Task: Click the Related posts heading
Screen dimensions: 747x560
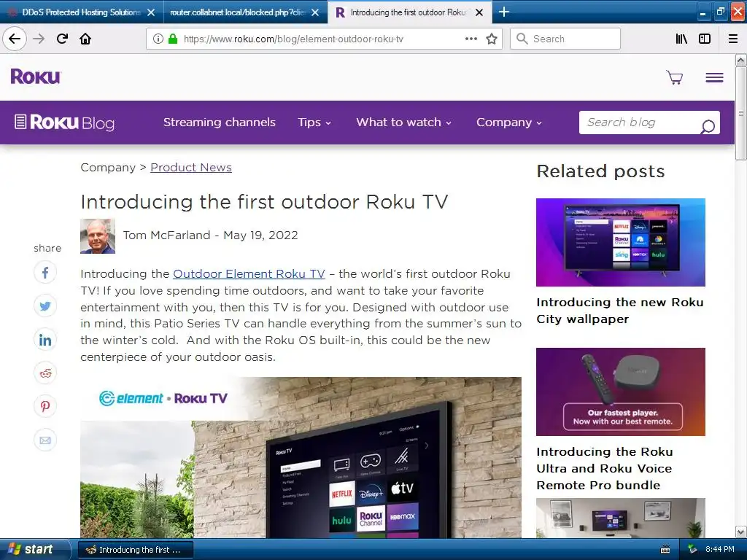Action: point(600,171)
